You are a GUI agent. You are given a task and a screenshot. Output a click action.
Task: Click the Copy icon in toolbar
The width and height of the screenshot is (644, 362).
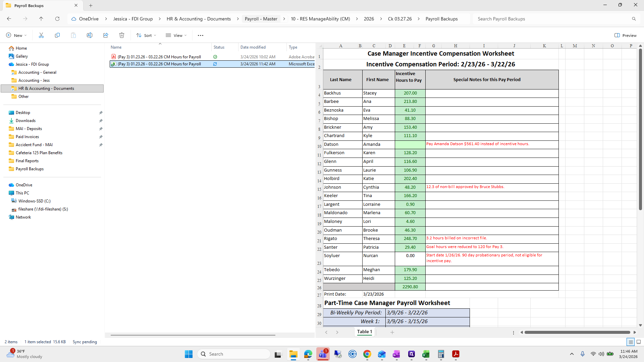pos(57,35)
